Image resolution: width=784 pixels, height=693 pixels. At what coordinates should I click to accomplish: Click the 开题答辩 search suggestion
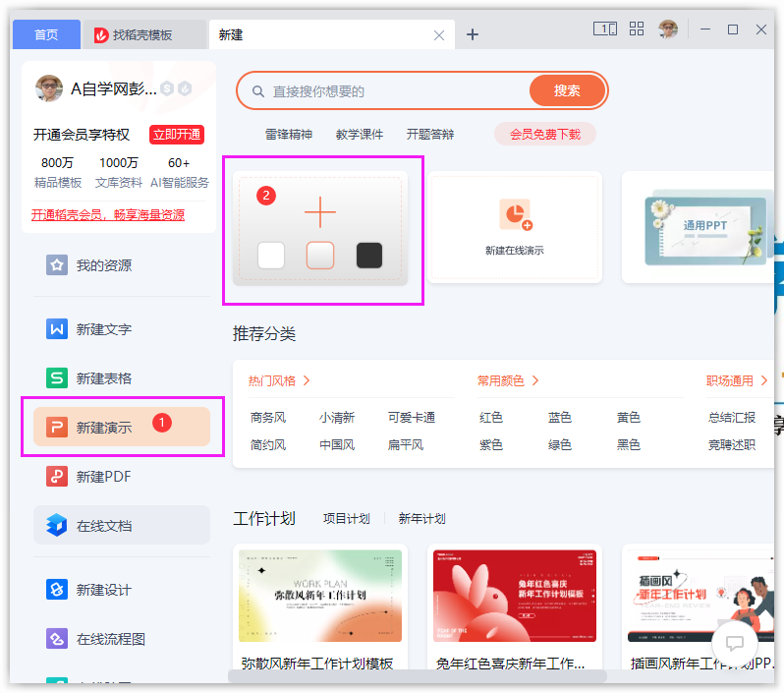pos(430,134)
